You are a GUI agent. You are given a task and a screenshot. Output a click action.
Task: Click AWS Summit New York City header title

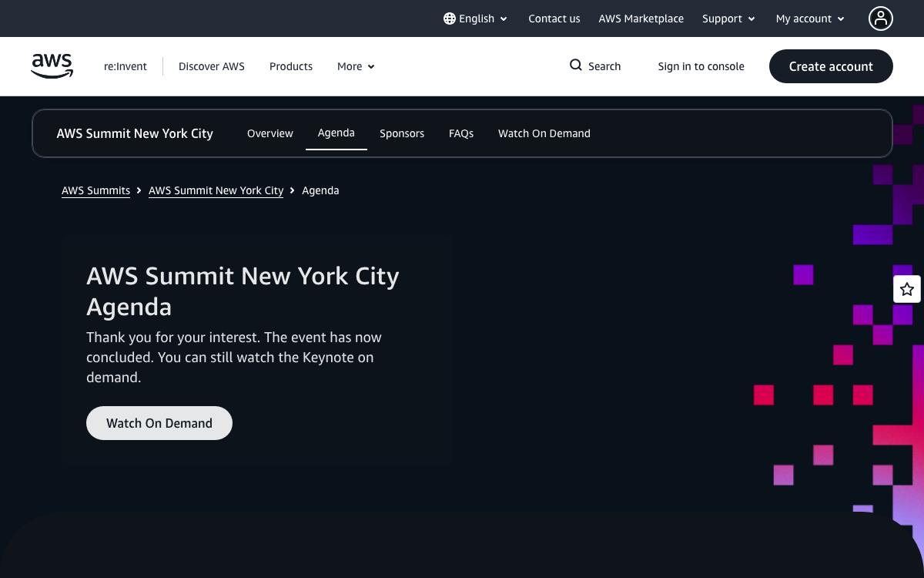135,133
